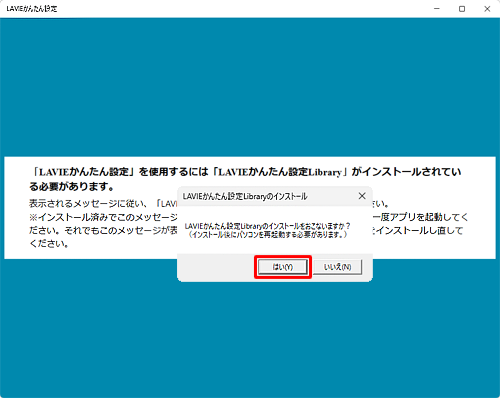The height and width of the screenshot is (398, 500).
Task: Close the LAVIEかんたん設定 main window
Action: [x=487, y=9]
